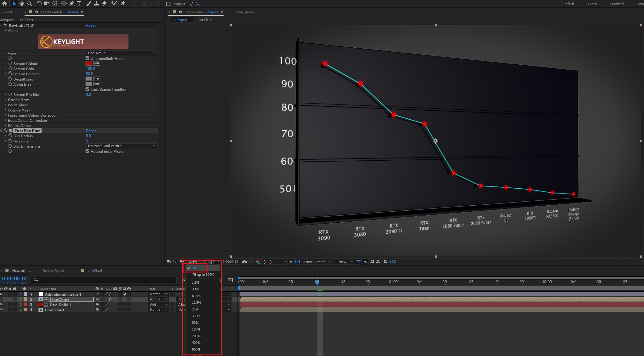Open the Active Camera dropdown
Viewport: 644px width, 356px height.
point(317,262)
